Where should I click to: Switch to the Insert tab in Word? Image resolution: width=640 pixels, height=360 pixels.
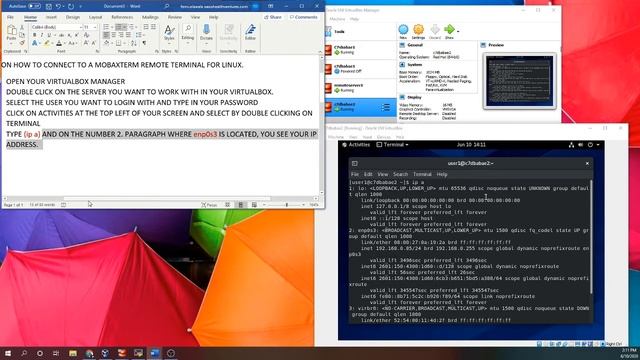click(x=51, y=17)
